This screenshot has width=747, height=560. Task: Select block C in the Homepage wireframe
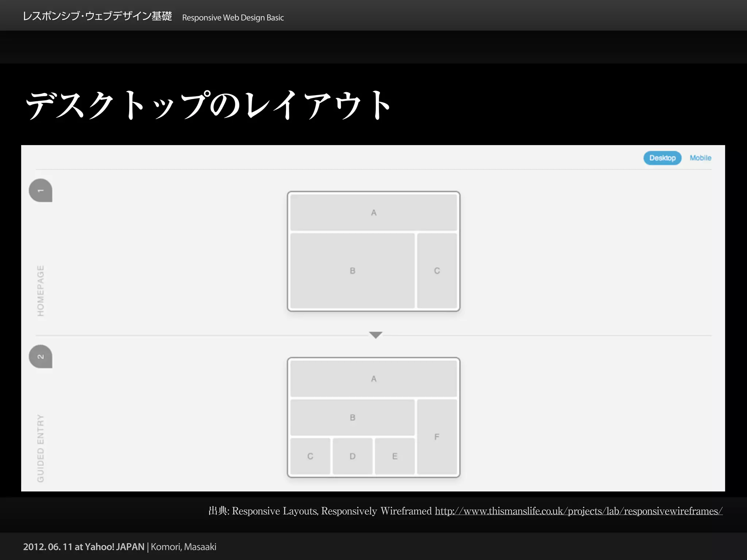pyautogui.click(x=437, y=271)
